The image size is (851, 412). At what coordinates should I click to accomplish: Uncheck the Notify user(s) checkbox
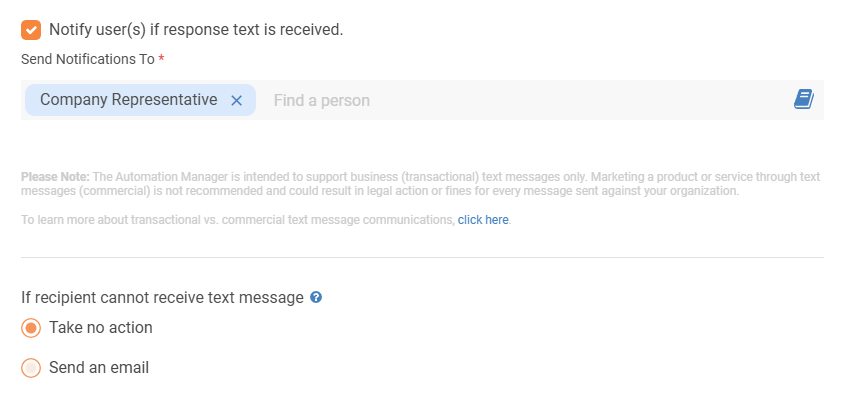click(x=31, y=30)
